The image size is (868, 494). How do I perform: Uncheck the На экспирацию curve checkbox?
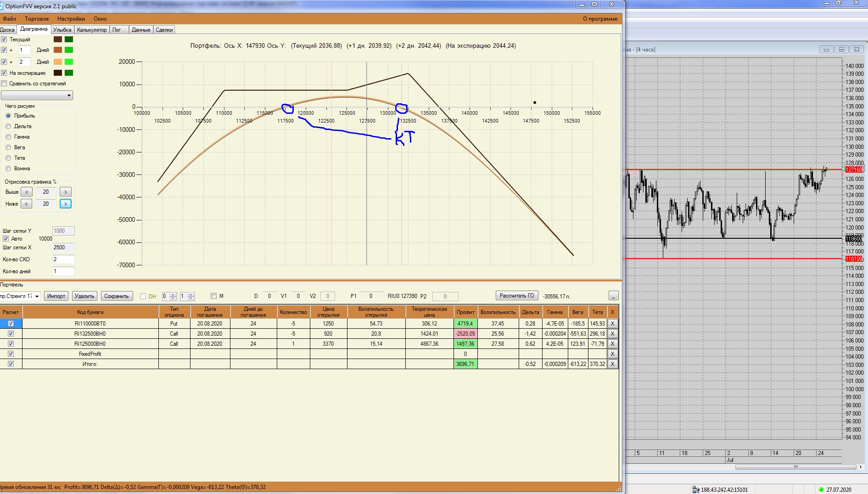(x=4, y=73)
